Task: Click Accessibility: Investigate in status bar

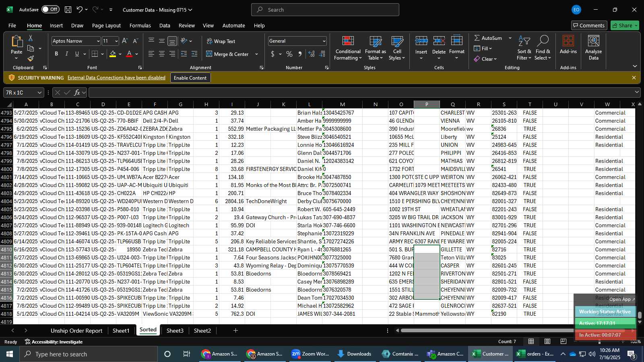Action: 54,342
